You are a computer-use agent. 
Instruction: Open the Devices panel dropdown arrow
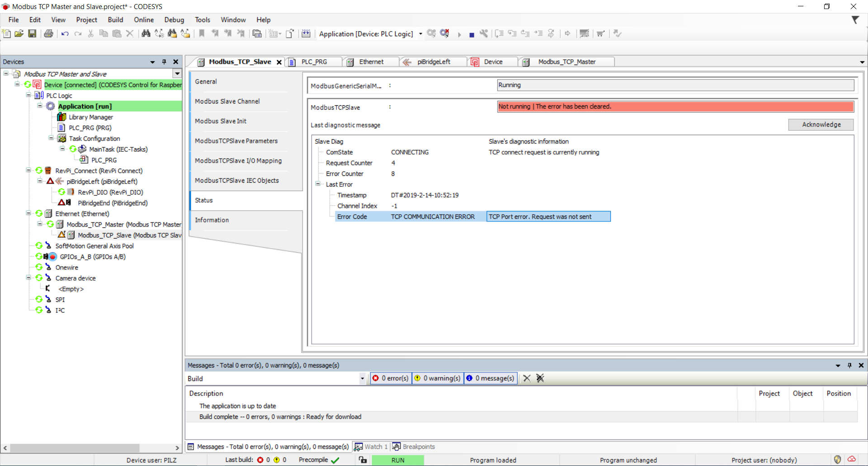tap(152, 62)
